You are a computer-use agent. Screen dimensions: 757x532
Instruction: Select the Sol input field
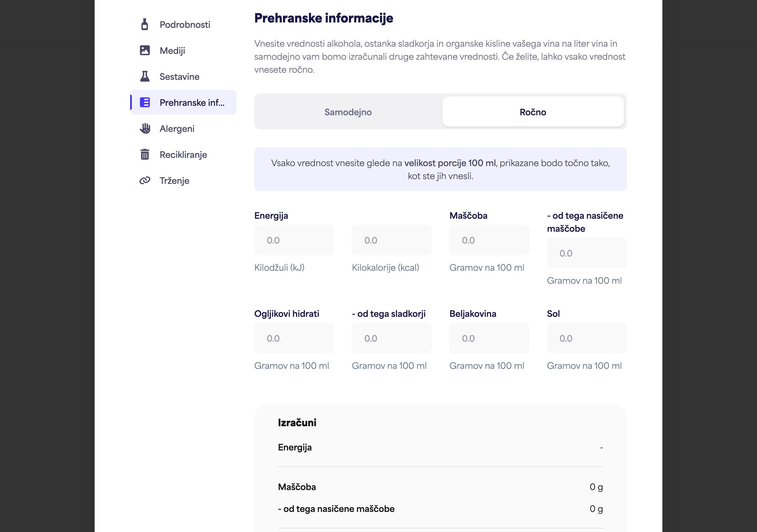[x=587, y=338]
